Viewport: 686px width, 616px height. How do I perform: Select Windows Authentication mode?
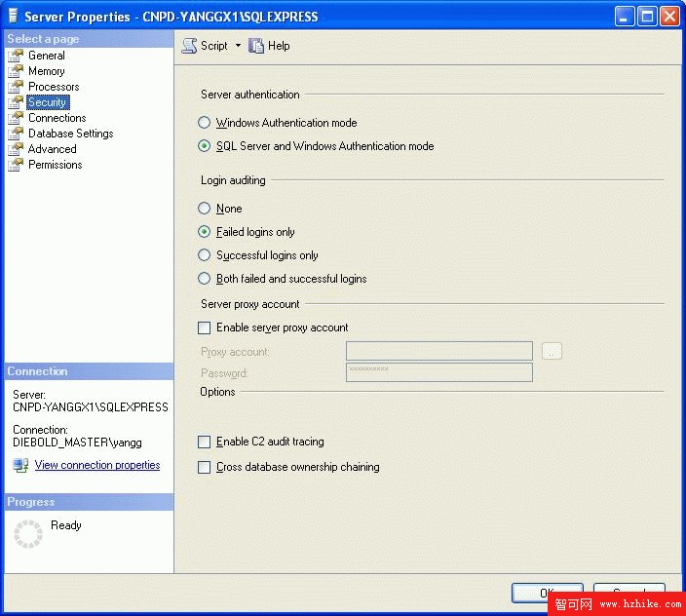click(x=204, y=123)
